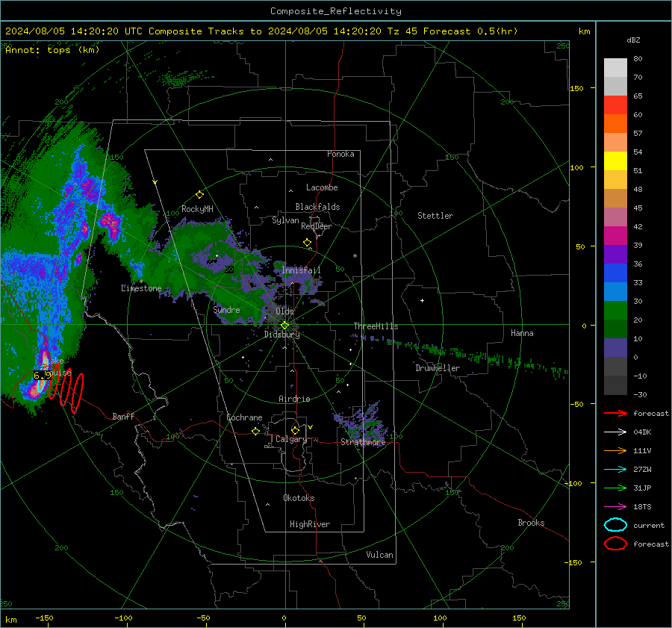Click the light gray 80-70 dBZ swatch
Screen dimensions: 672x628
[x=615, y=68]
